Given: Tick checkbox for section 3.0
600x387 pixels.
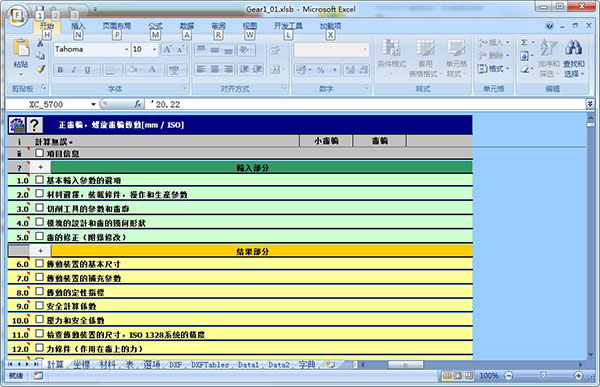Looking at the screenshot, I should pyautogui.click(x=39, y=208).
